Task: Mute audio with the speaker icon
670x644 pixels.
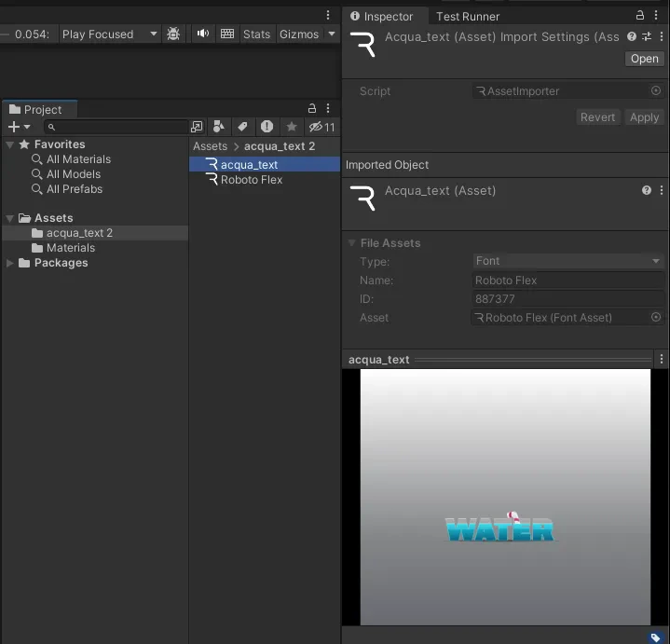Action: pos(203,34)
